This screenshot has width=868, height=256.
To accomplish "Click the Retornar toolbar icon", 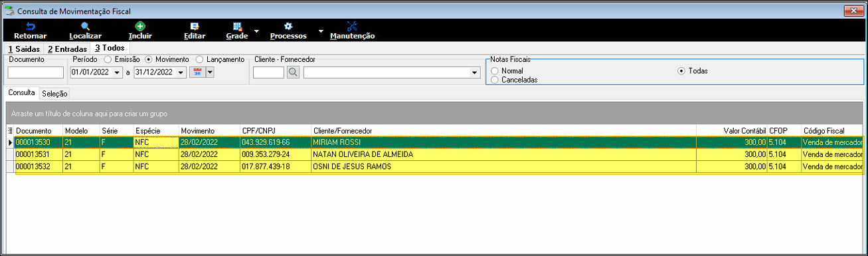I will (30, 26).
